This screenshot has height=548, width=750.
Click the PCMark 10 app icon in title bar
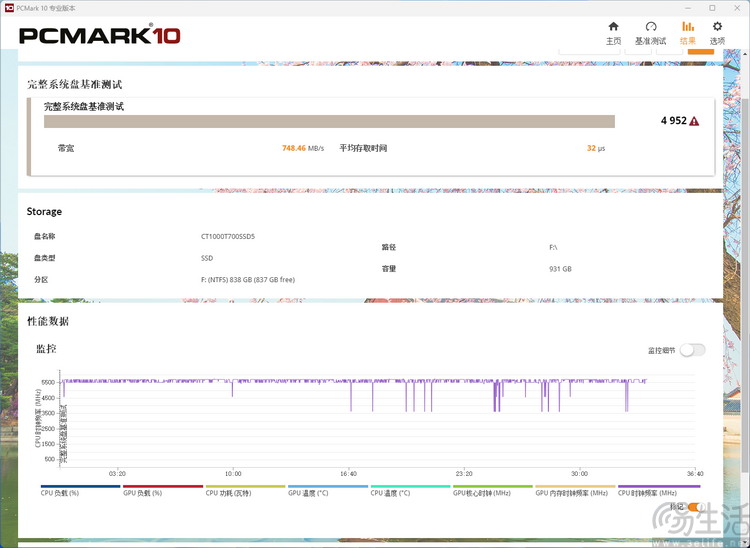pos(9,7)
